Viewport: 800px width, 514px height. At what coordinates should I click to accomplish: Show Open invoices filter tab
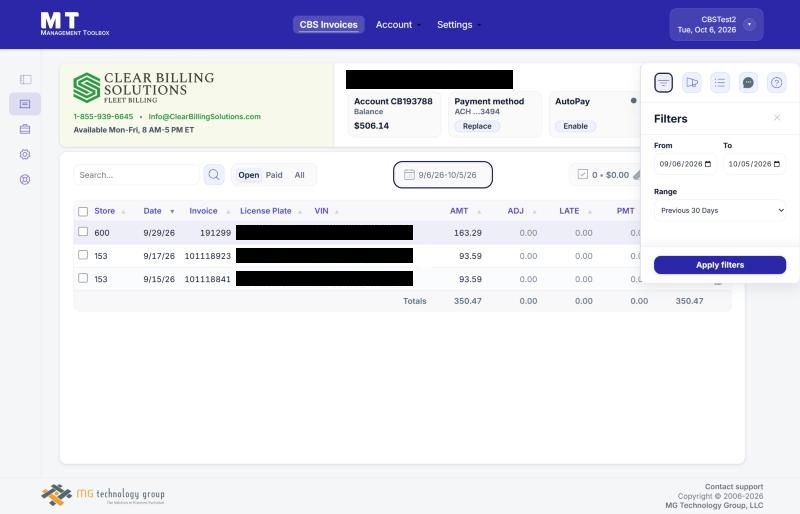[248, 175]
